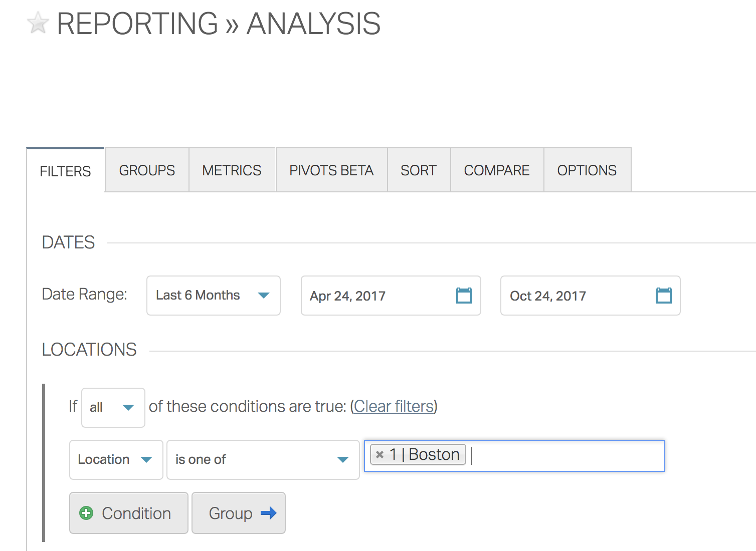Click the Clear filters link
Screen dimensions: 756x551
[x=394, y=406]
